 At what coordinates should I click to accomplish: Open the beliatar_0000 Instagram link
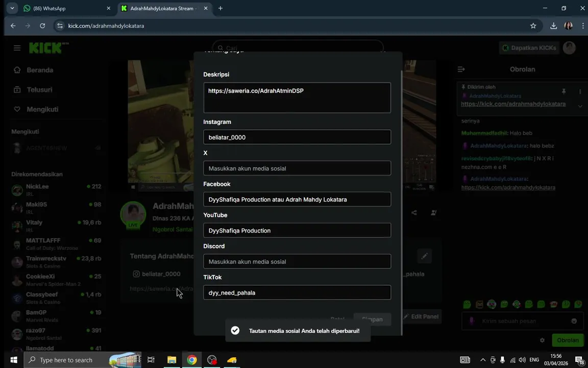click(157, 274)
